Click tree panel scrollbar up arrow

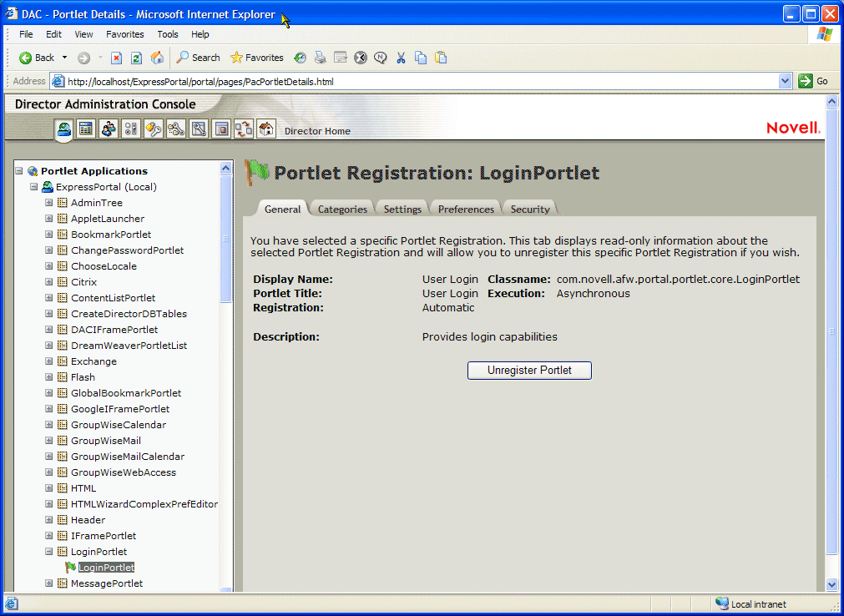[226, 169]
